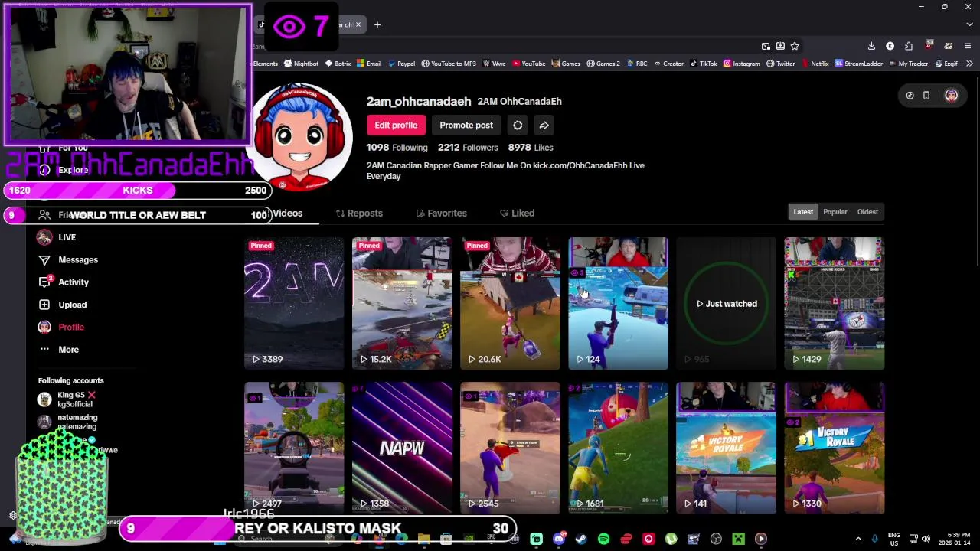Viewport: 980px width, 551px height.
Task: Switch to the Reposts tab
Action: [x=359, y=214]
